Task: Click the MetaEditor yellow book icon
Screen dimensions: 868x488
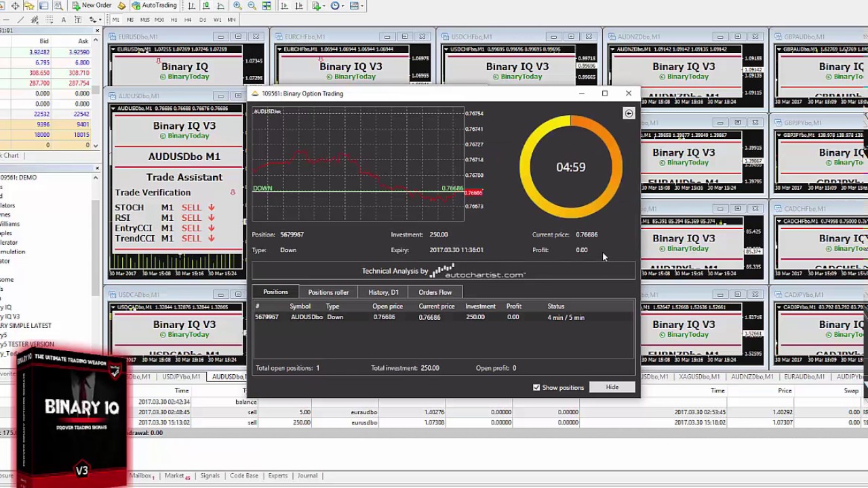Action: [121, 5]
